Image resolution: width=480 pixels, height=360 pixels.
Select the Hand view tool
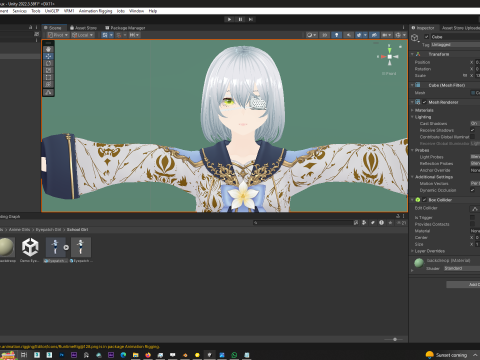click(48, 49)
